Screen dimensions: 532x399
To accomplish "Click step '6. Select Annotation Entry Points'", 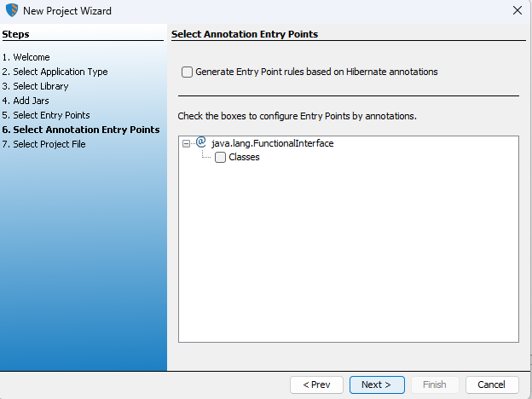I will click(81, 130).
